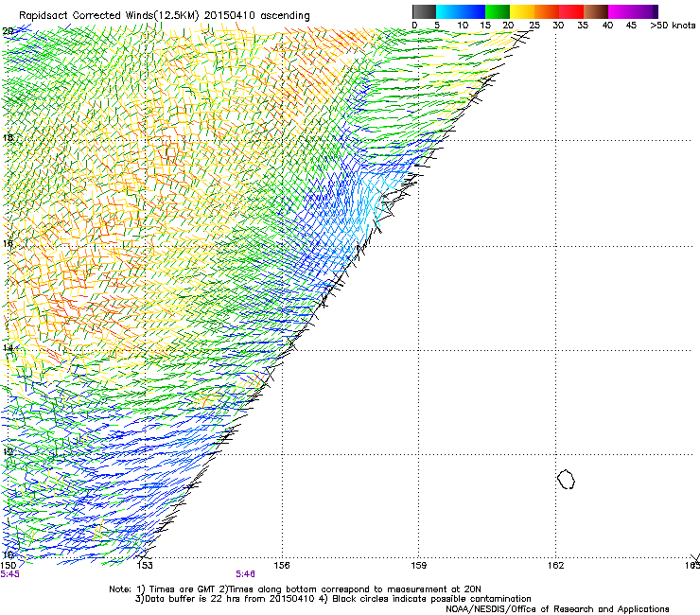Click the yellow 20-25 knots legend swatch
Screen dimensions: 700x615
(522, 11)
